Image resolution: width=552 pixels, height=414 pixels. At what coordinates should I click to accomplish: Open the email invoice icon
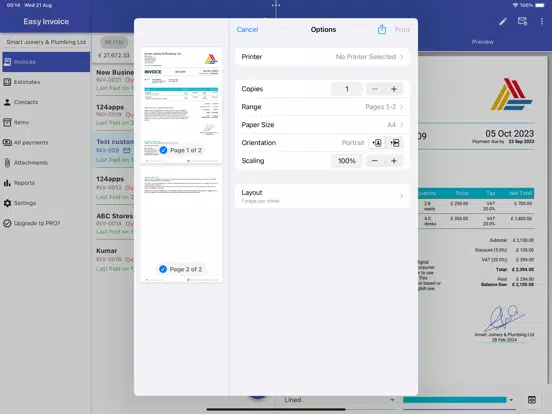(x=522, y=21)
